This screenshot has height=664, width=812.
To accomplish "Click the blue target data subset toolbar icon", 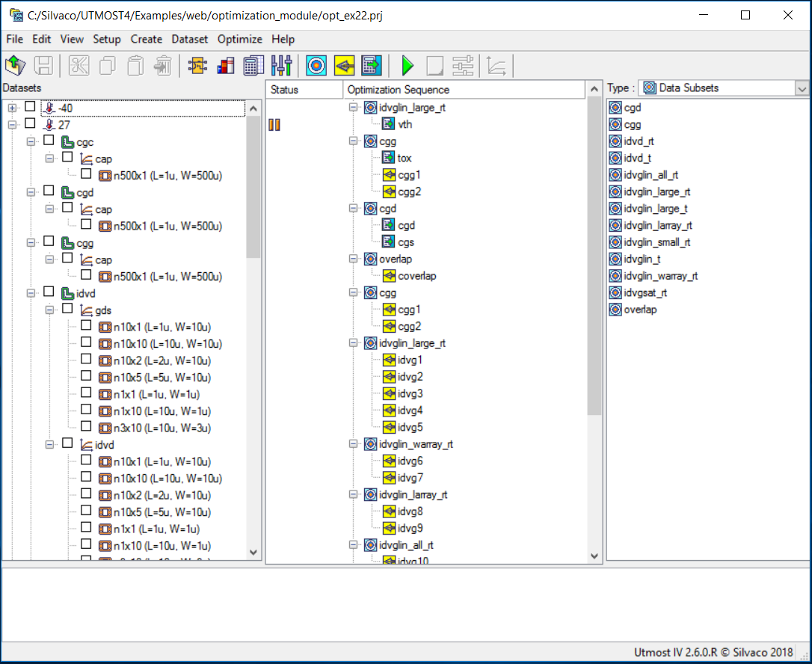I will point(316,66).
